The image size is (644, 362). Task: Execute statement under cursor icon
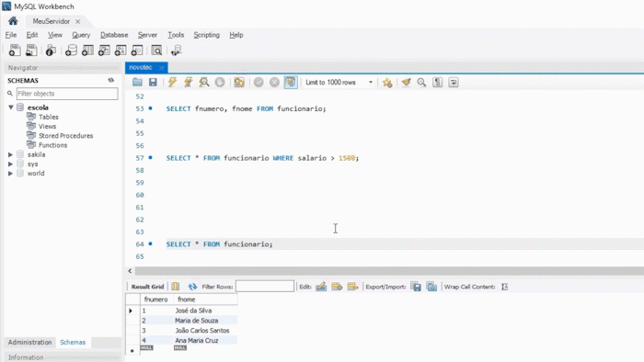[x=188, y=82]
